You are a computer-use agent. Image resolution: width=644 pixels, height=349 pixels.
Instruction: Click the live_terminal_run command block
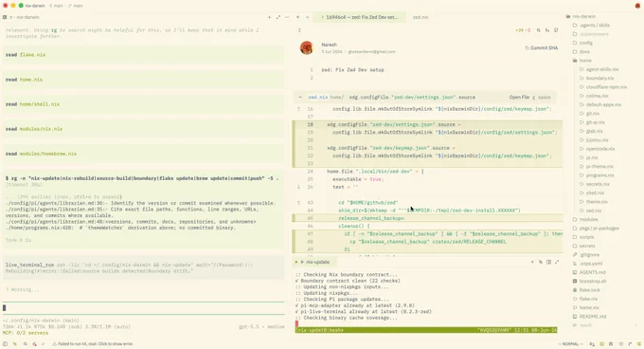[143, 268]
